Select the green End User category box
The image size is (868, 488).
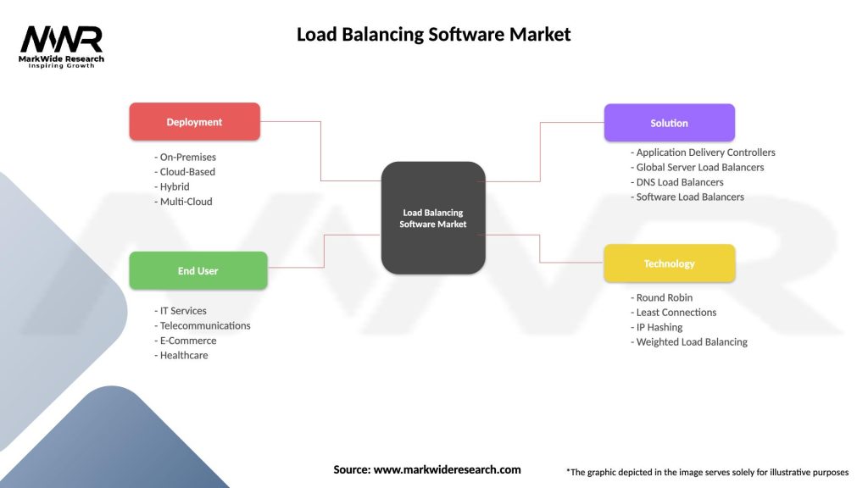[x=198, y=270]
